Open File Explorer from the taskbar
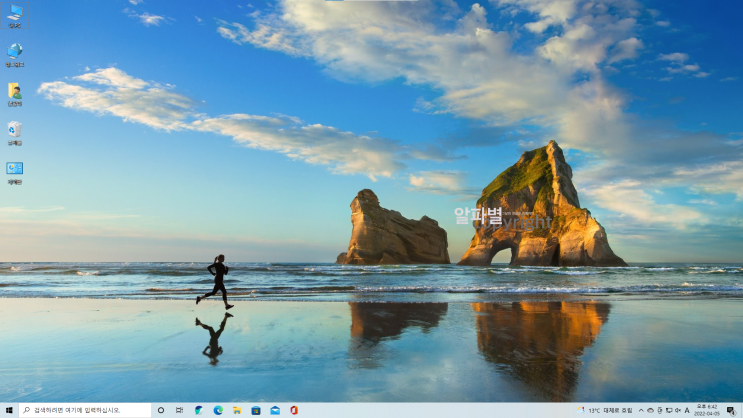Viewport: 743px width, 418px height. [237, 410]
